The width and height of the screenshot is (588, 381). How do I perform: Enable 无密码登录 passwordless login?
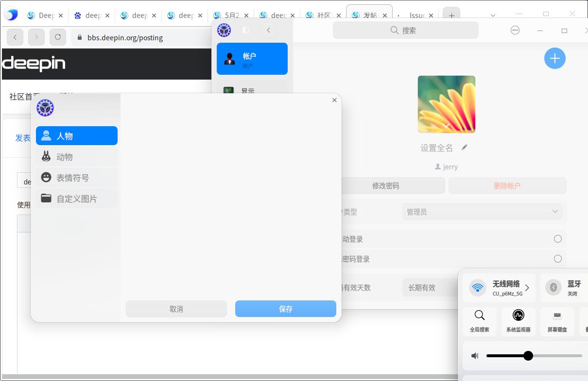(557, 259)
